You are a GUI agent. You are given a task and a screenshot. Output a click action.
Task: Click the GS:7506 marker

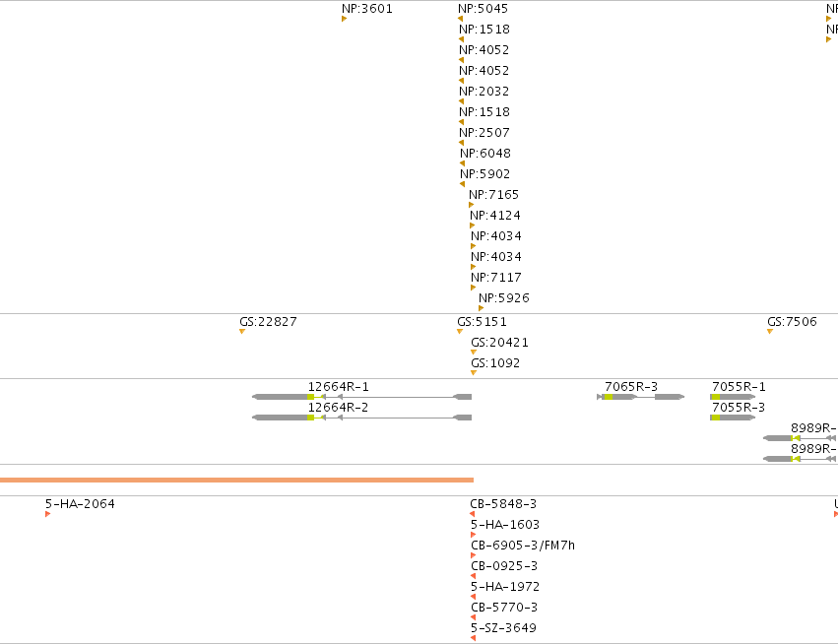pos(770,331)
